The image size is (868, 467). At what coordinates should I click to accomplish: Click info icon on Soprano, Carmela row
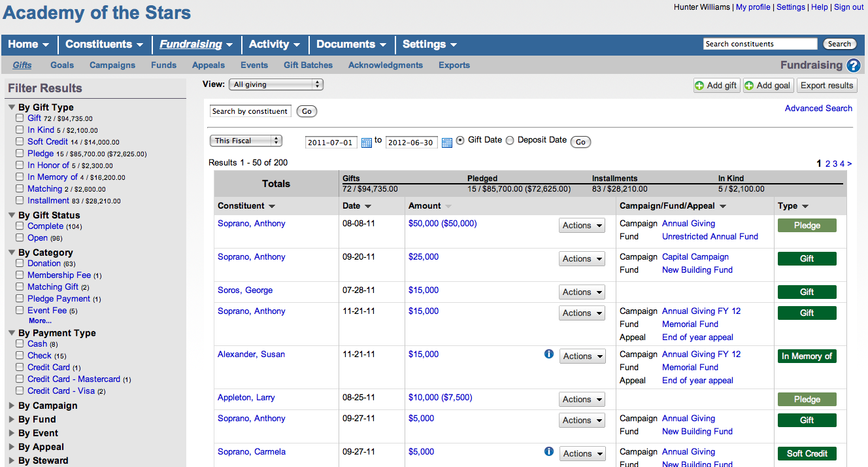549,451
